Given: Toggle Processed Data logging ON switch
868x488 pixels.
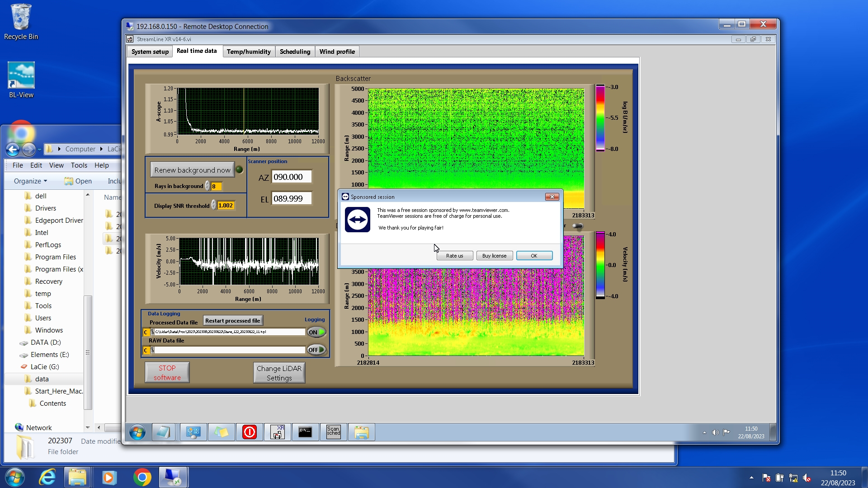Looking at the screenshot, I should tap(316, 332).
